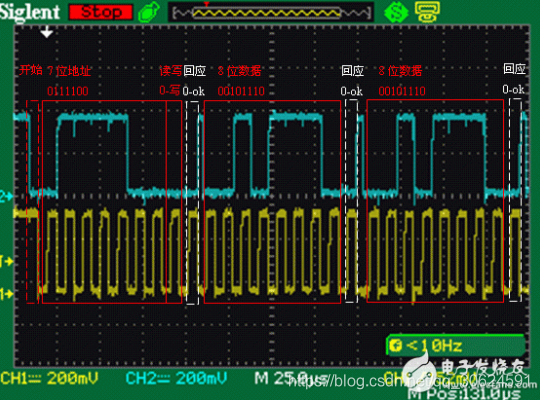Click the rightmost 0-ok label
Screen dimensions: 540x400
pyautogui.click(x=513, y=90)
